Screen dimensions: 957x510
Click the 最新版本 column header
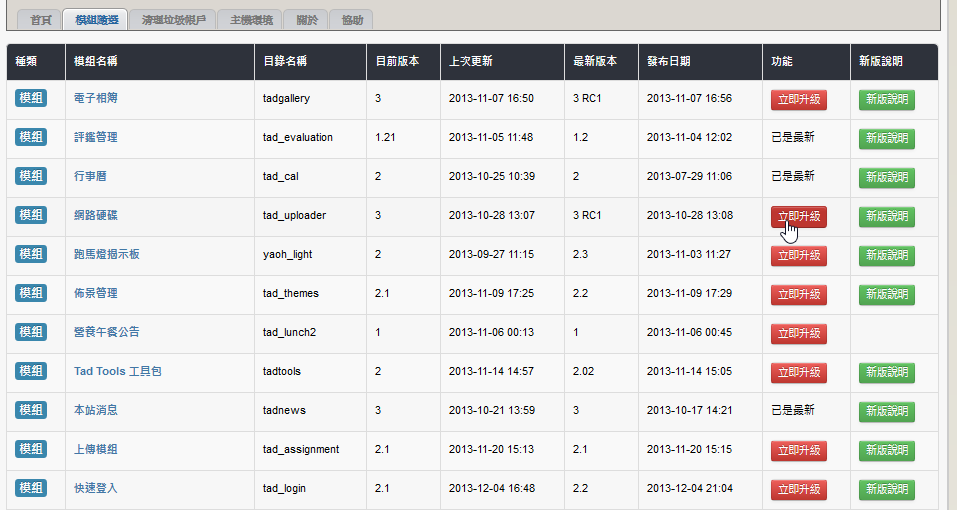(x=594, y=61)
